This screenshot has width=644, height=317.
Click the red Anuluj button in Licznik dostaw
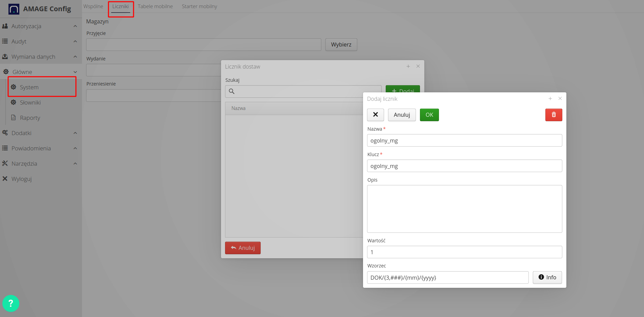coord(242,248)
